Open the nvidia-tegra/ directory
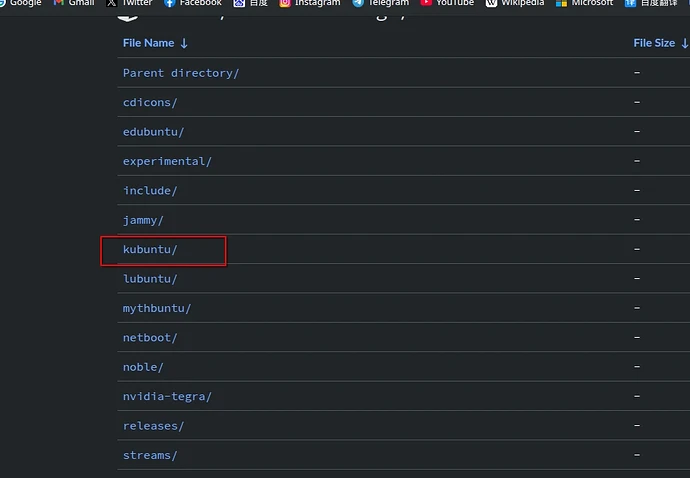 click(x=167, y=396)
